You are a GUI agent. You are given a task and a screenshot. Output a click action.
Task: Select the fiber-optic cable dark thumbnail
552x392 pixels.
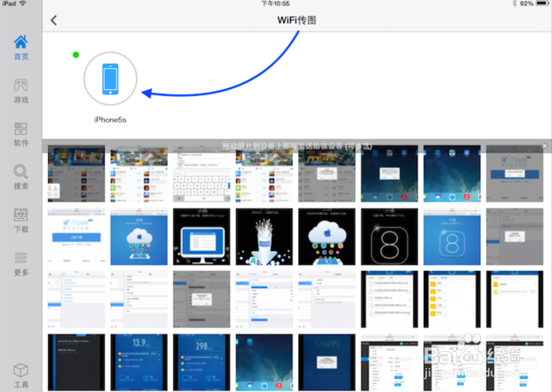[x=264, y=236]
